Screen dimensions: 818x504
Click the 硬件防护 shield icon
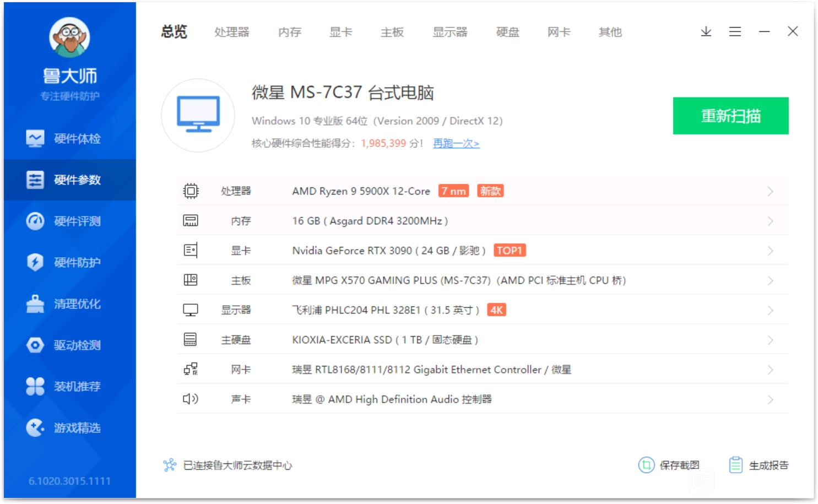tap(35, 263)
